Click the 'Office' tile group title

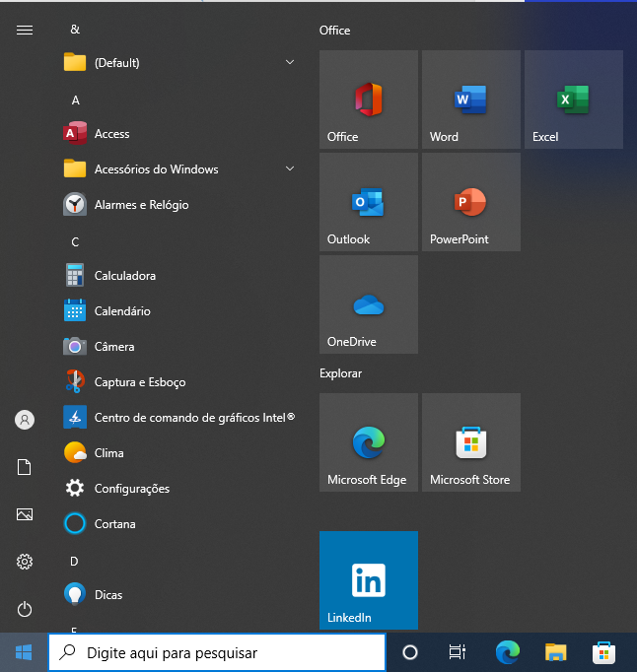pyautogui.click(x=334, y=31)
